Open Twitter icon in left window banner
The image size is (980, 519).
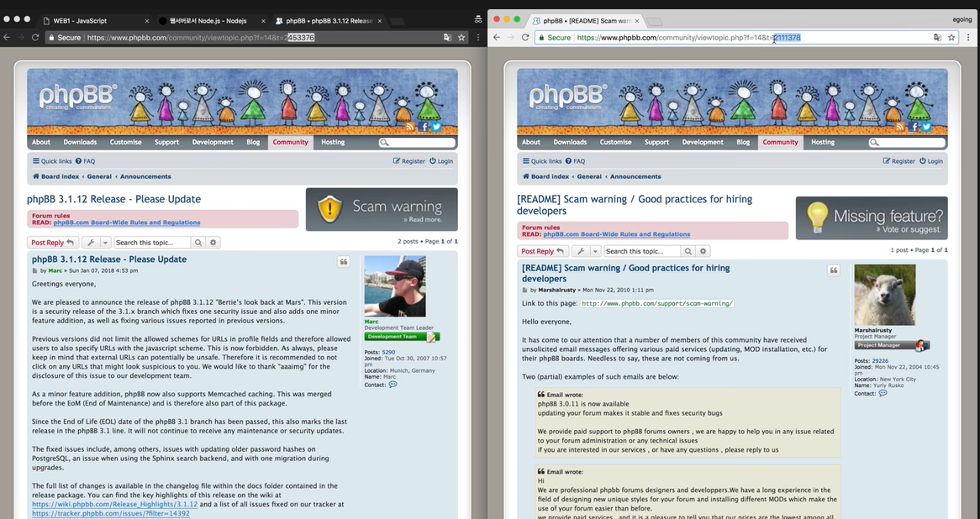click(x=436, y=127)
